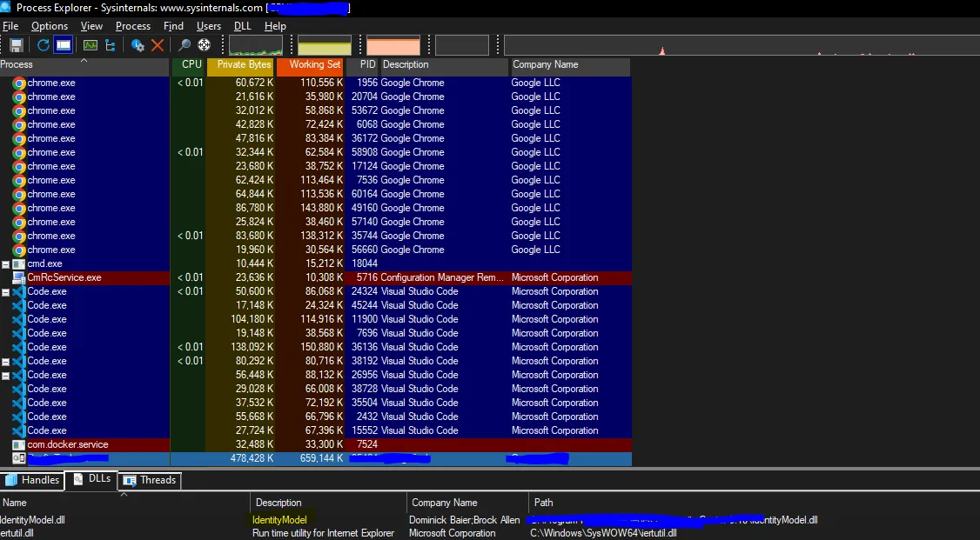Click the VS Code icon for PID 15552
Screen dimensions: 980x540
pyautogui.click(x=19, y=430)
